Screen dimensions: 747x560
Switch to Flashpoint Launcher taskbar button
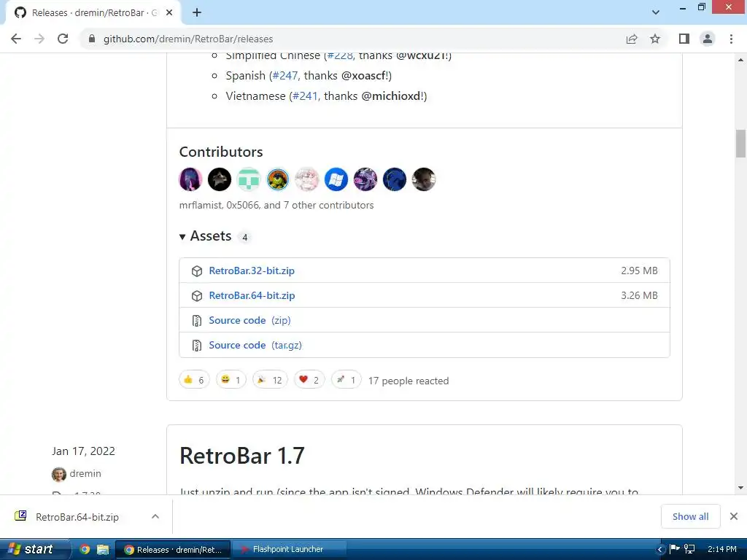click(289, 550)
